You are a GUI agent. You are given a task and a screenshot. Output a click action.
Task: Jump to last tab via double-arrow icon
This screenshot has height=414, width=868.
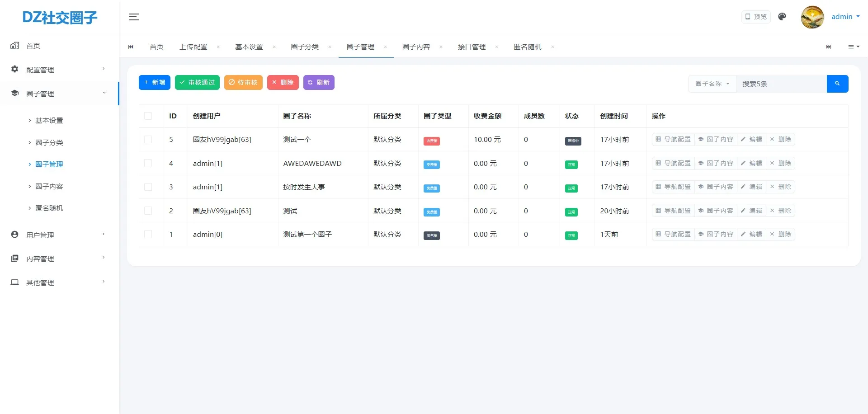(828, 47)
